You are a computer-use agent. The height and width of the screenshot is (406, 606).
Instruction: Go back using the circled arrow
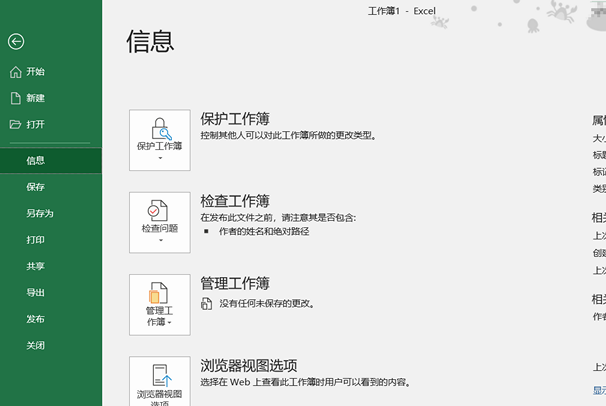point(16,41)
